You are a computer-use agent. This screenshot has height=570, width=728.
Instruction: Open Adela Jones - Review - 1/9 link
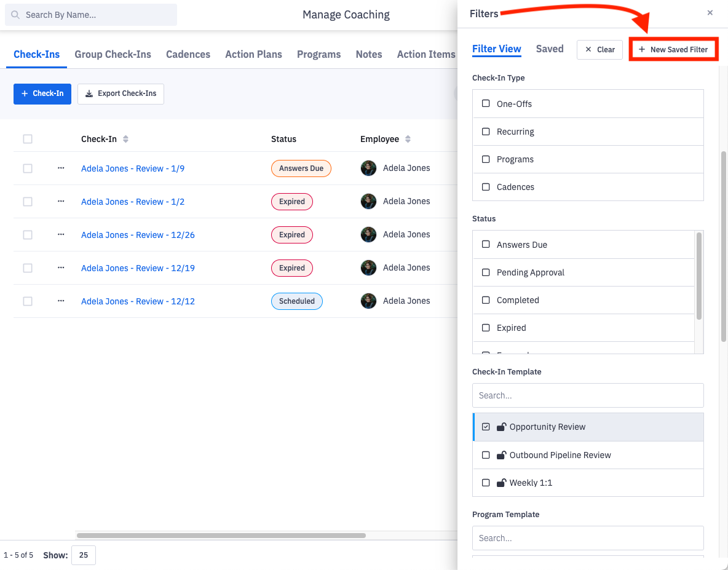click(133, 168)
